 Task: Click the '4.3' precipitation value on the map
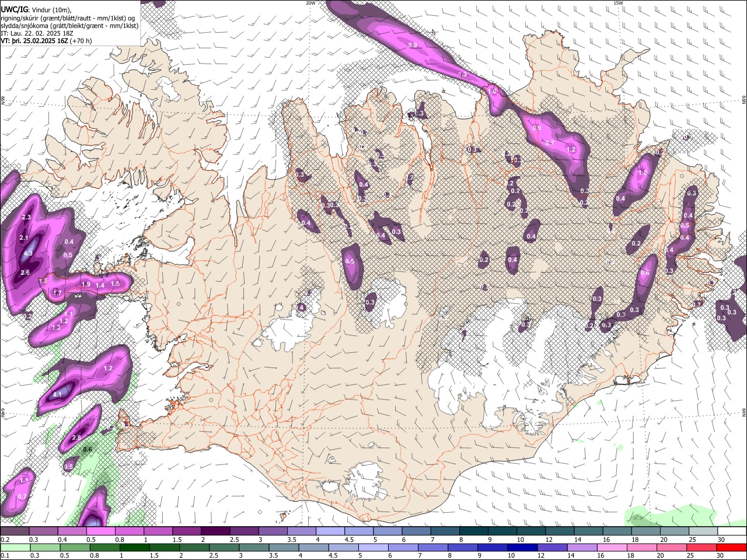point(27,254)
